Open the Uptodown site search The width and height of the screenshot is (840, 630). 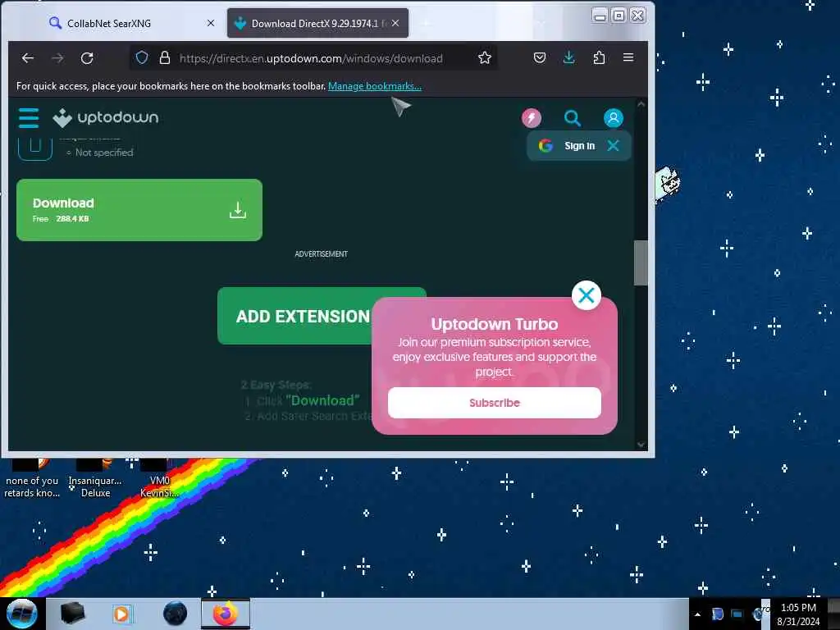pos(572,118)
